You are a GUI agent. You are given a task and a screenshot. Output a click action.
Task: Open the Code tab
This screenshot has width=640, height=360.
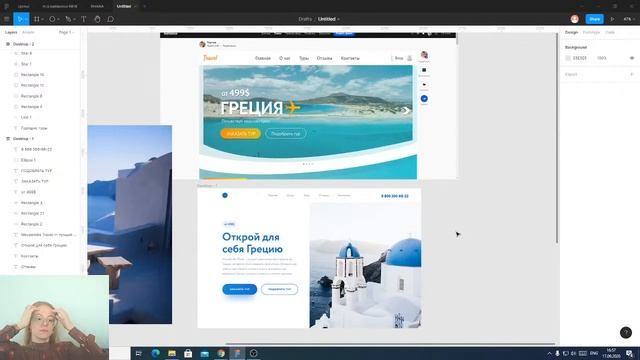610,32
